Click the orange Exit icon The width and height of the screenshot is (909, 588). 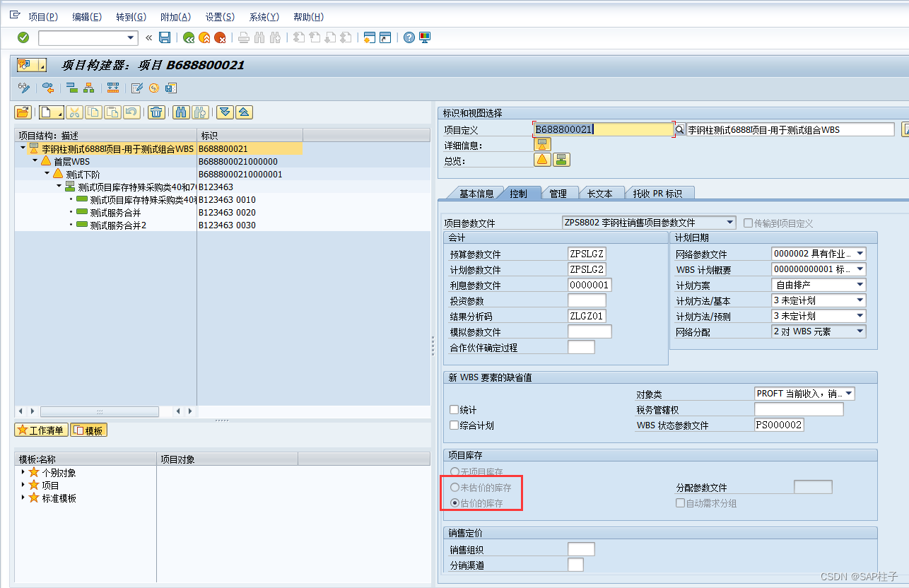click(x=204, y=37)
